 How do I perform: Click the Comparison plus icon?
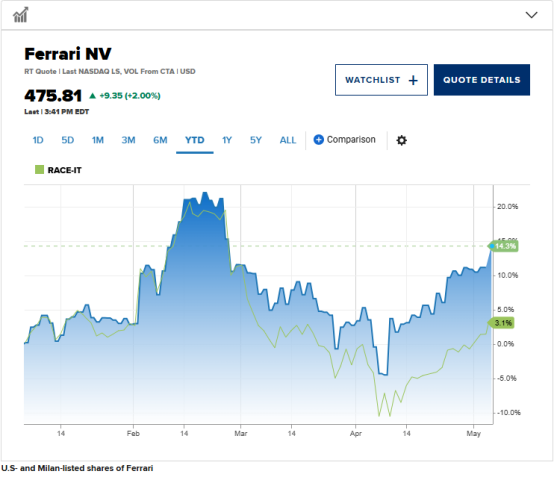[x=318, y=140]
